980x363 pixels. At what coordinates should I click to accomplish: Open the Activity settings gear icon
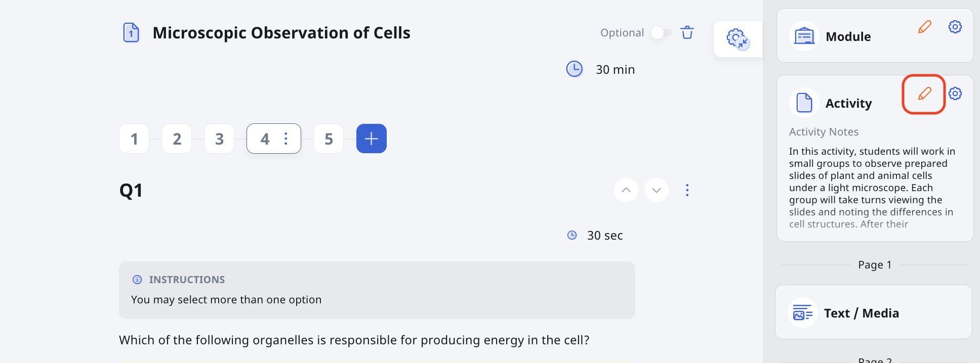[955, 94]
